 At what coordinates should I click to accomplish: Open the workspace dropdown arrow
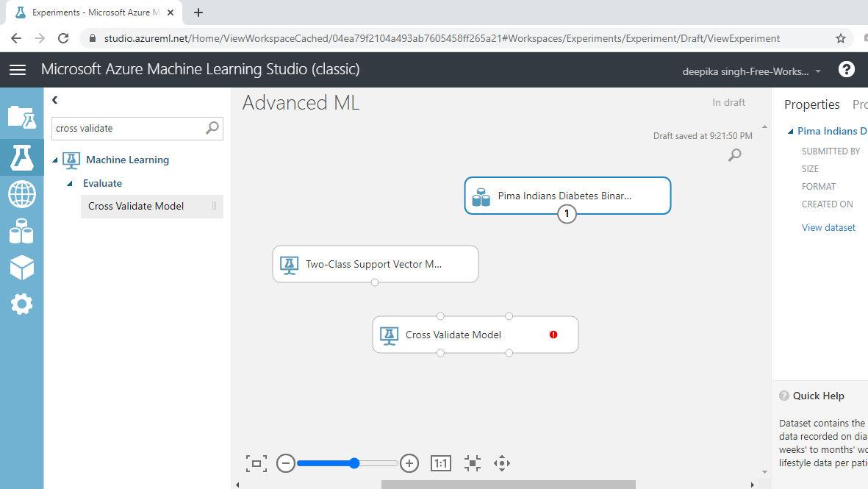pyautogui.click(x=818, y=71)
